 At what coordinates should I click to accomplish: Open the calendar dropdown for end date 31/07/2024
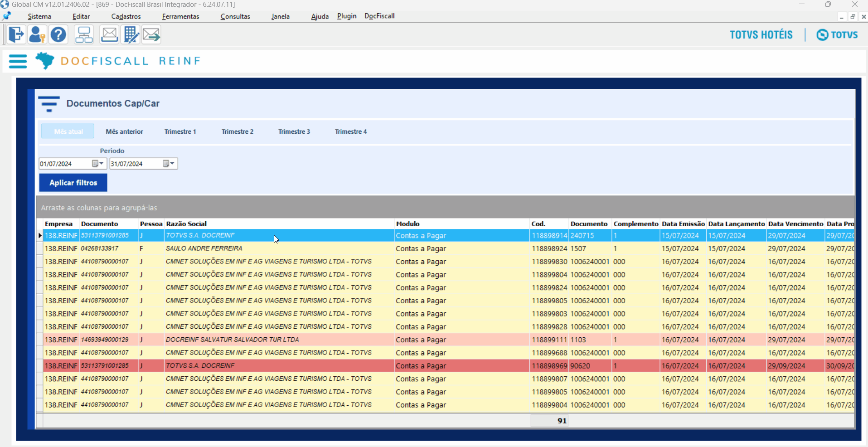[169, 164]
